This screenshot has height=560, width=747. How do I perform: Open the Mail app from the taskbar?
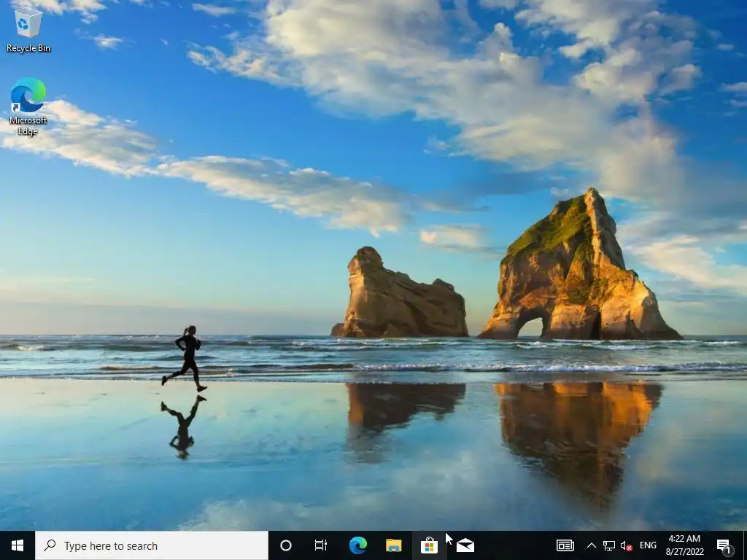tap(465, 545)
